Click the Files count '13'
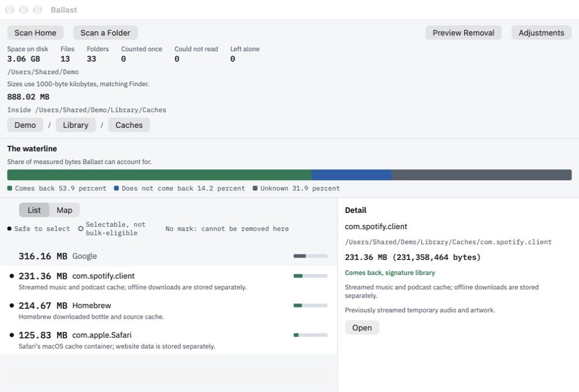Viewport: 579px width, 392px height. [x=65, y=58]
